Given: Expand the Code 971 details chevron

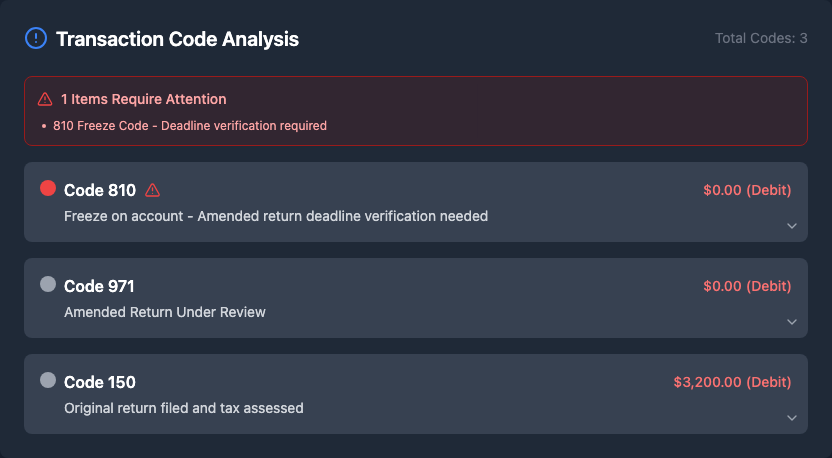Looking at the screenshot, I should coord(792,322).
